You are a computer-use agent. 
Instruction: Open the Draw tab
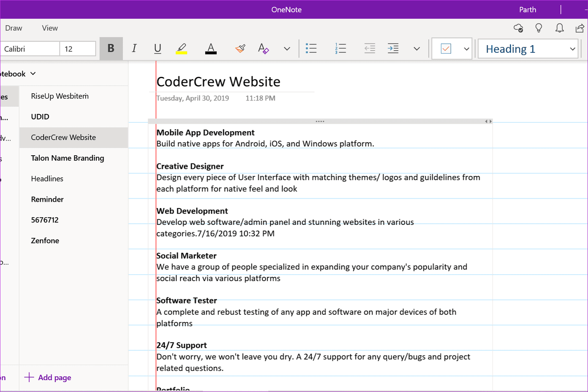click(x=14, y=28)
